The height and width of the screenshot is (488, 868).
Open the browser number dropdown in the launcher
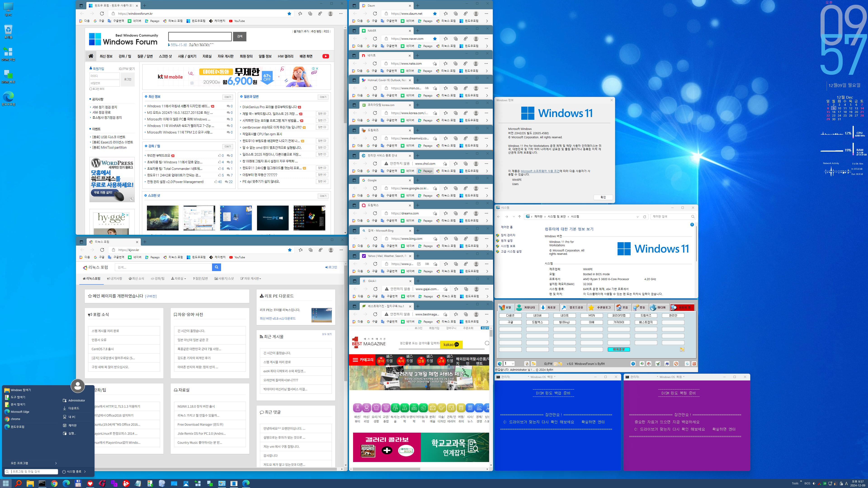(x=509, y=364)
